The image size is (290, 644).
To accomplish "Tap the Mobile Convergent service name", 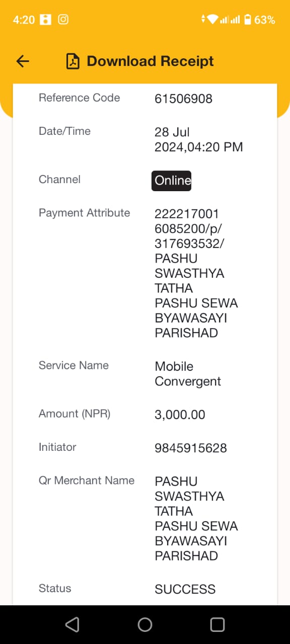I will coord(188,374).
